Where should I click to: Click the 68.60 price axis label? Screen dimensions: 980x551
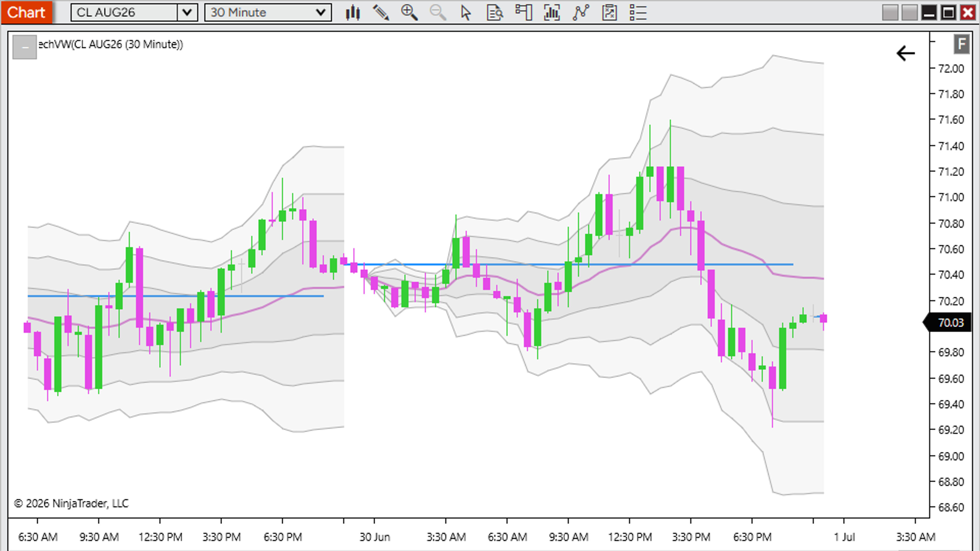click(951, 507)
